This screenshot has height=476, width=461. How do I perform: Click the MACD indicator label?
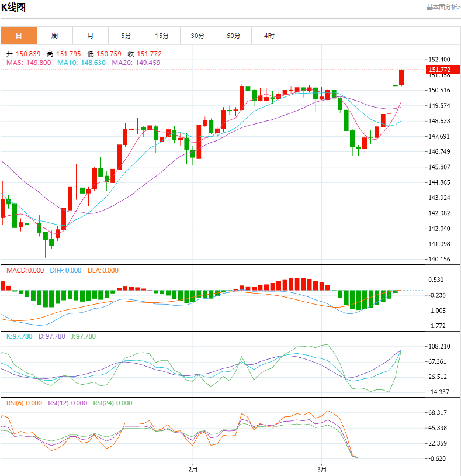pyautogui.click(x=25, y=270)
